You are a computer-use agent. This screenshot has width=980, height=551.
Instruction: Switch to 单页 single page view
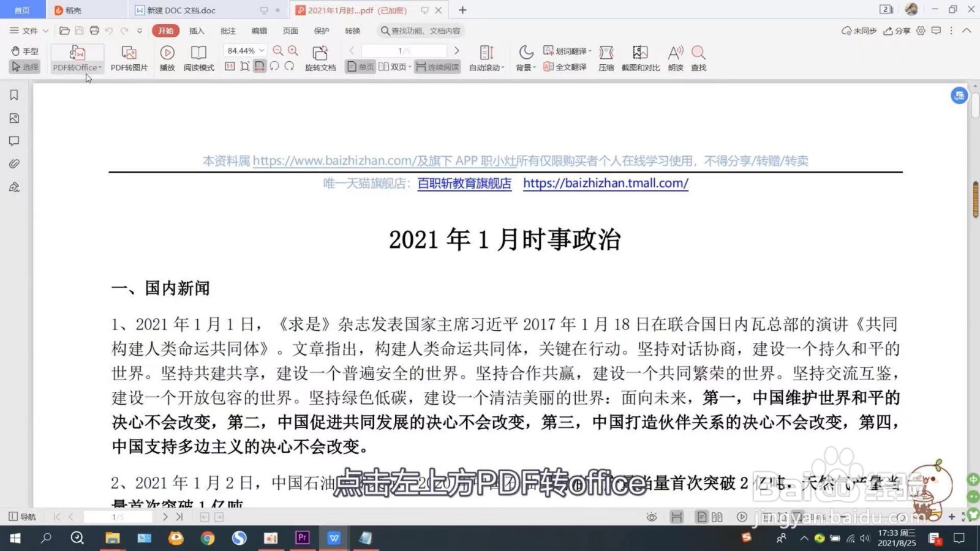tap(360, 67)
